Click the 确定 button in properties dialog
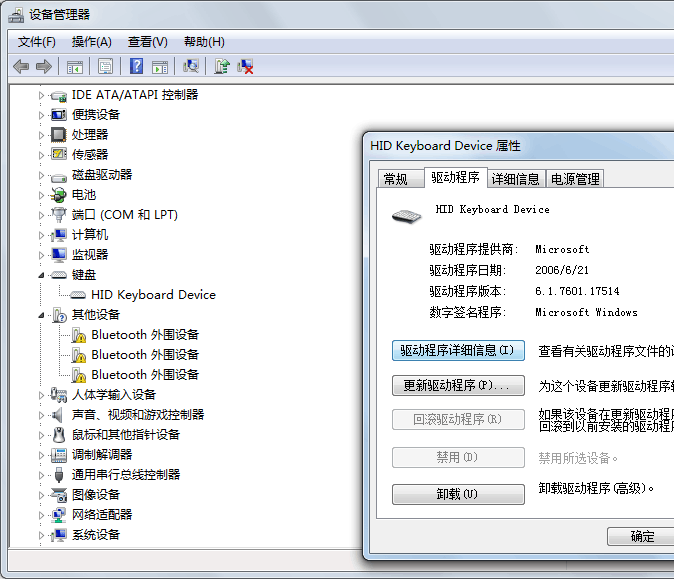 point(642,536)
